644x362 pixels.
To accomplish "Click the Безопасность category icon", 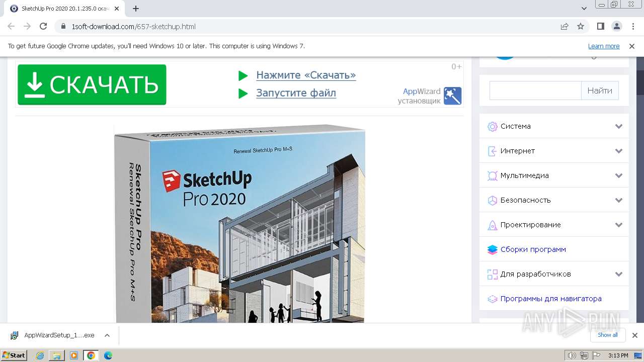I will [x=492, y=201].
